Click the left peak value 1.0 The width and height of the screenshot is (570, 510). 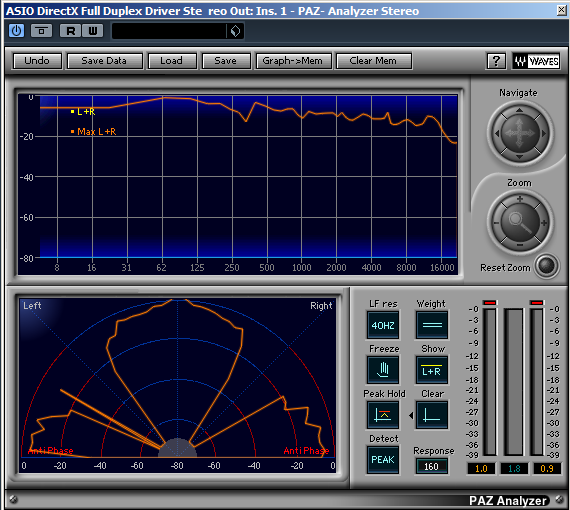481,469
